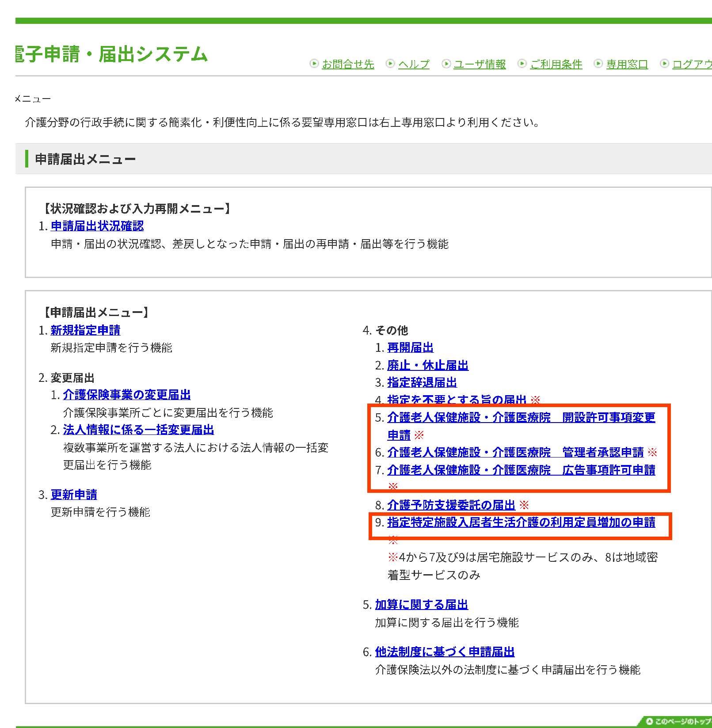Click the arrow icon beside ご利用条件

click(x=522, y=63)
